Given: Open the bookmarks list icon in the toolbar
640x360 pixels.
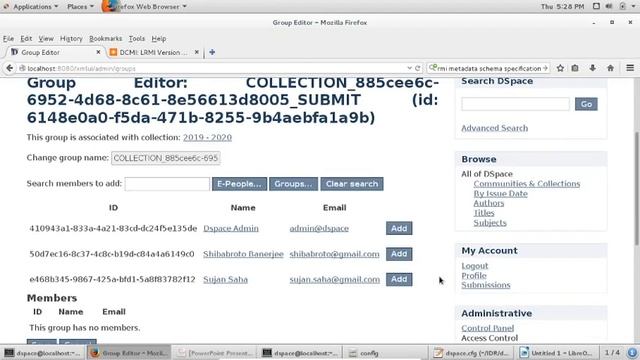Looking at the screenshot, I should pyautogui.click(x=575, y=68).
